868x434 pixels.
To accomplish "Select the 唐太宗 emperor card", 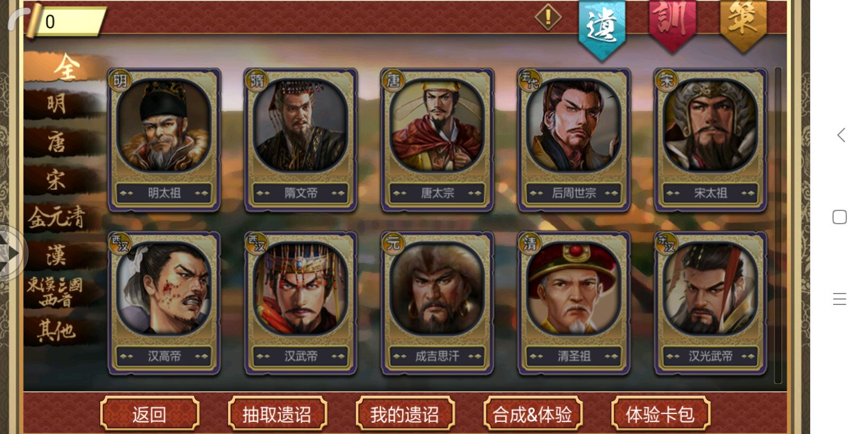I will tap(438, 139).
